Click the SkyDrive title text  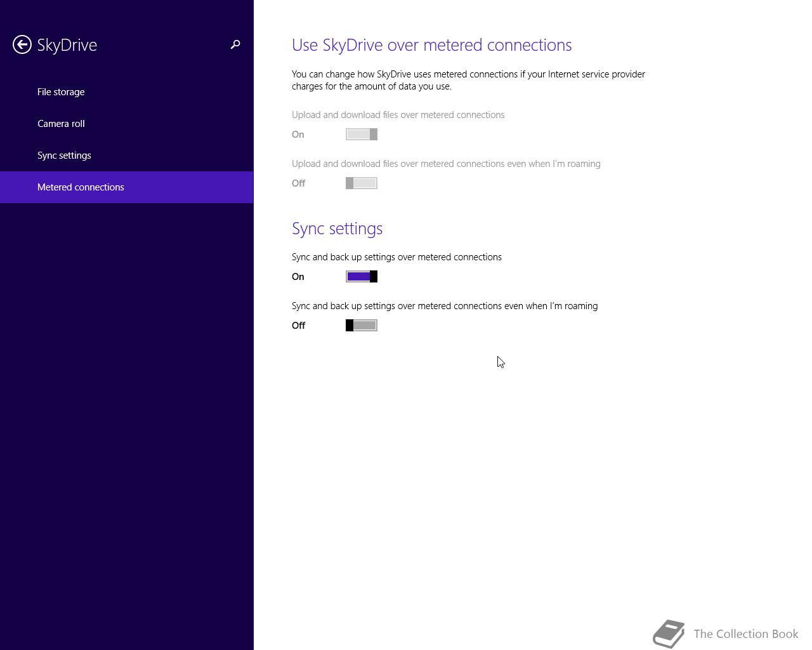[x=67, y=45]
